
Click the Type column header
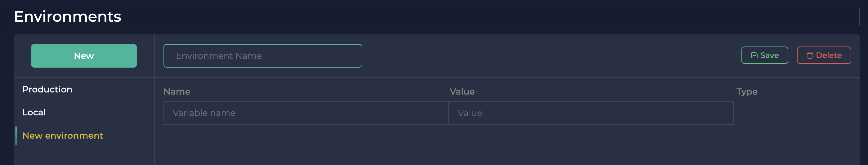(x=747, y=91)
